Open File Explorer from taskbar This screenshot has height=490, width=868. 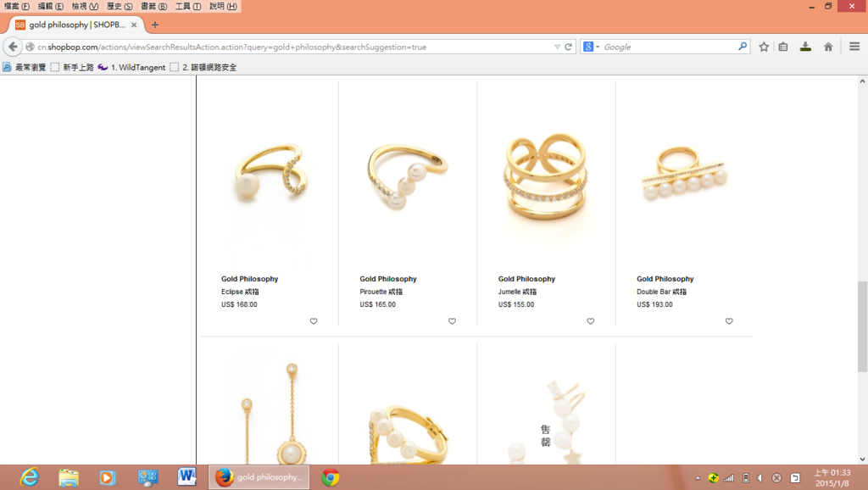(69, 477)
